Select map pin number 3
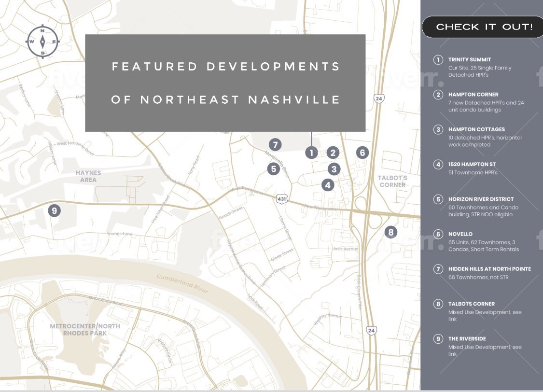The width and height of the screenshot is (543, 392). pos(334,169)
